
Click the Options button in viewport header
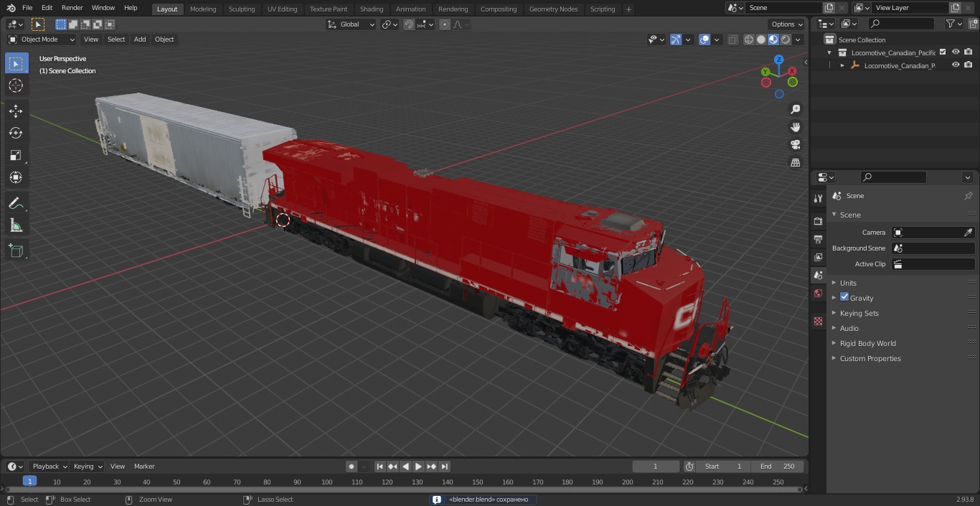pos(787,24)
